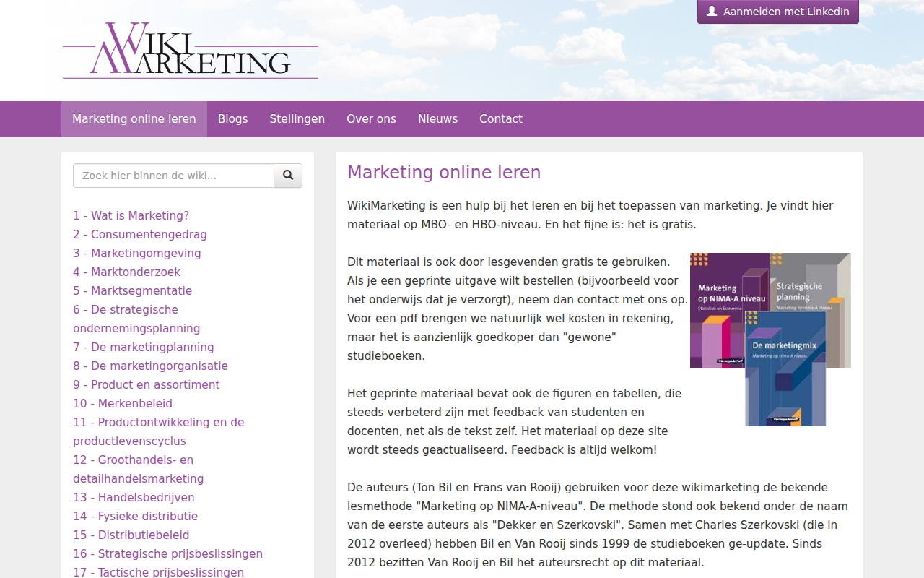
Task: Open chapter 12 - Groothandels- en detailhandelsmarketing
Action: click(x=139, y=469)
